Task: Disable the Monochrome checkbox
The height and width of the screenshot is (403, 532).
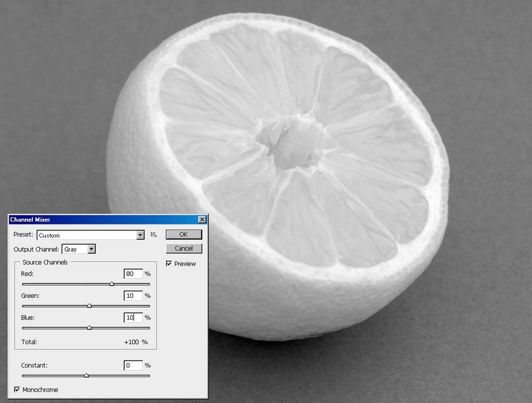Action: coord(17,390)
